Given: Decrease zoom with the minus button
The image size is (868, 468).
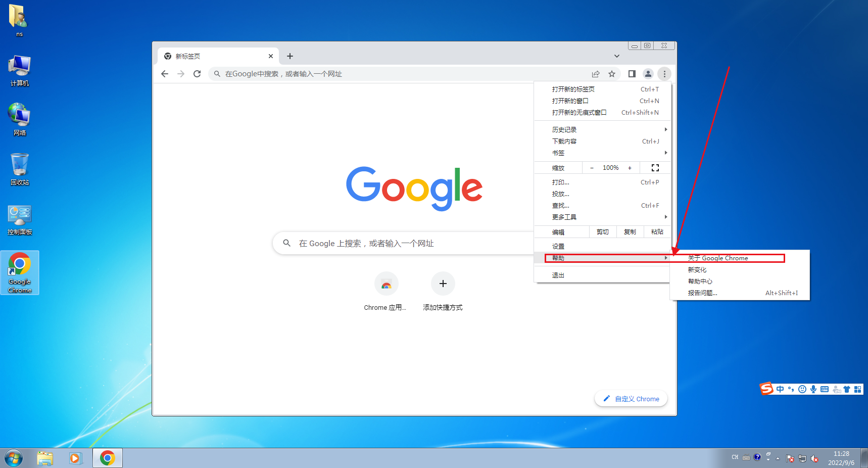Looking at the screenshot, I should [x=592, y=168].
